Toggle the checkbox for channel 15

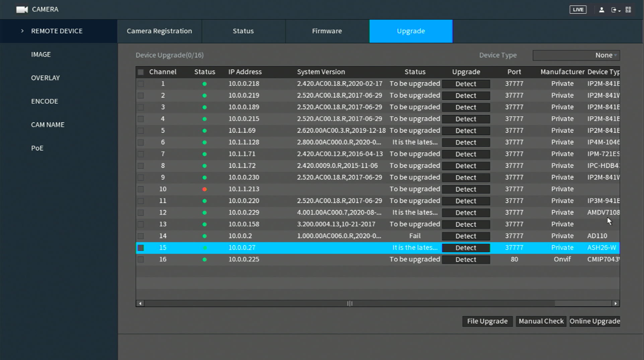[x=141, y=248]
